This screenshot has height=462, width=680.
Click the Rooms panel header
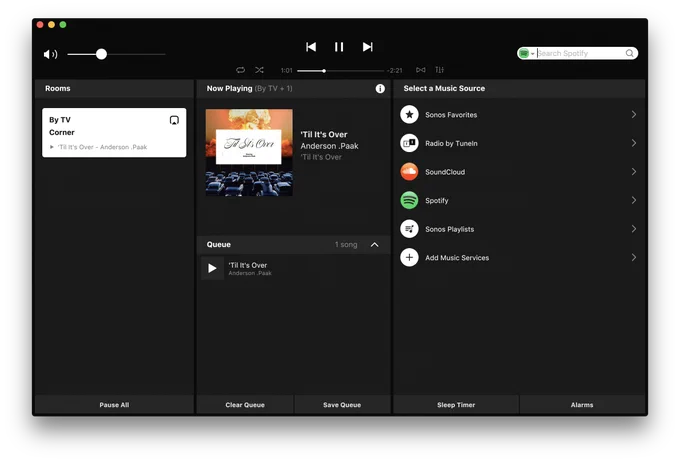point(114,88)
